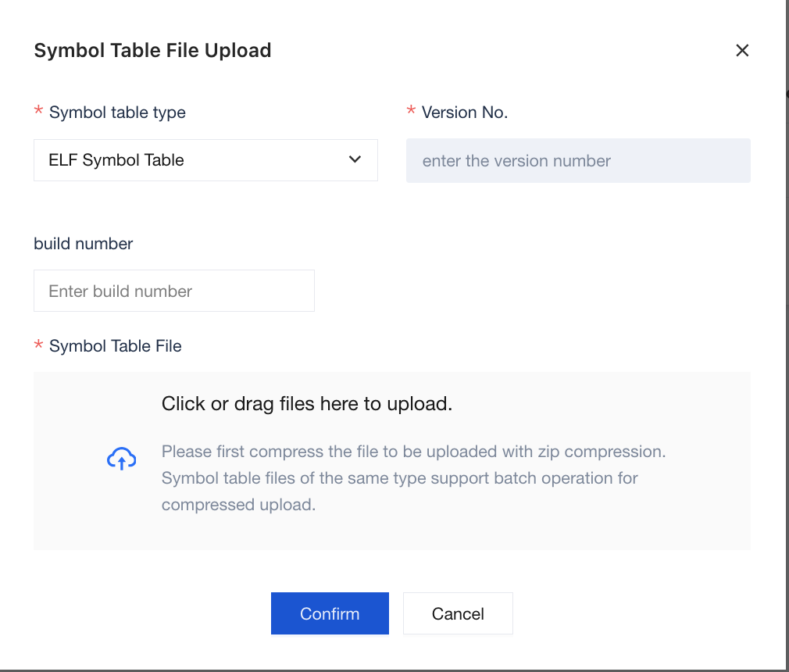Click the 'Click or drag files here' heading
This screenshot has height=672, width=789.
pos(307,404)
